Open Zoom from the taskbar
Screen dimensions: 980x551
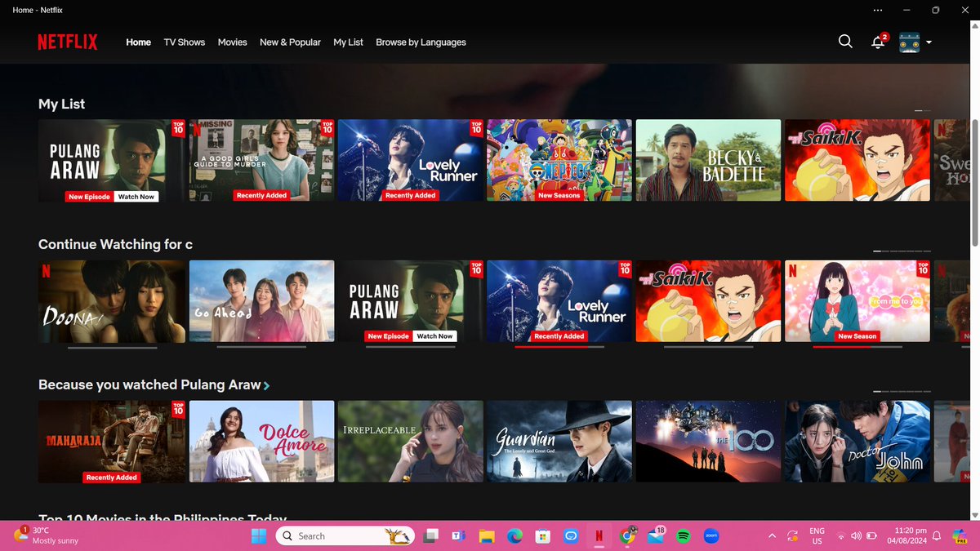[x=711, y=536]
